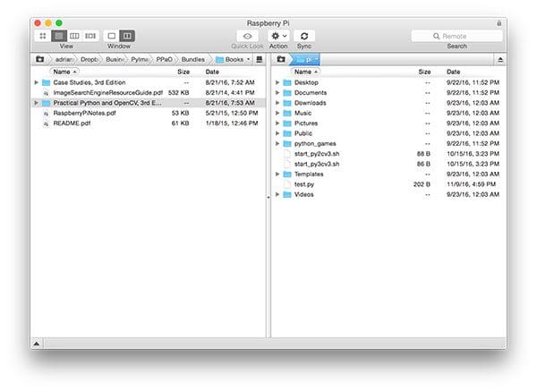Click left pane folder navigation icon
Screen dimensions: 537x392
pyautogui.click(x=40, y=59)
